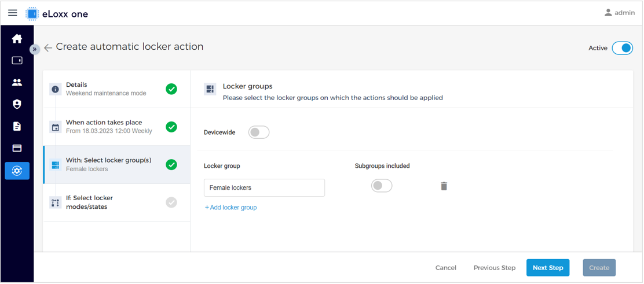
Task: Delete the Female lockers group row
Action: coord(444,186)
